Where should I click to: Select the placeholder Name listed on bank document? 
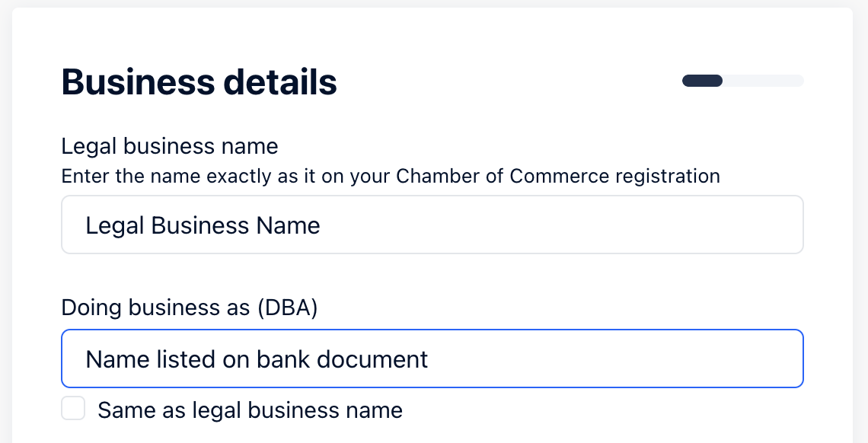tap(257, 359)
